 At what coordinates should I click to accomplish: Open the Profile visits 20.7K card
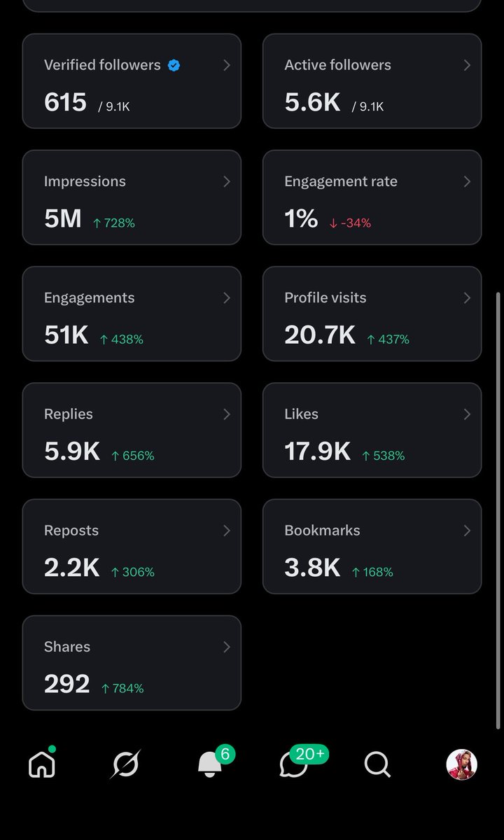372,314
